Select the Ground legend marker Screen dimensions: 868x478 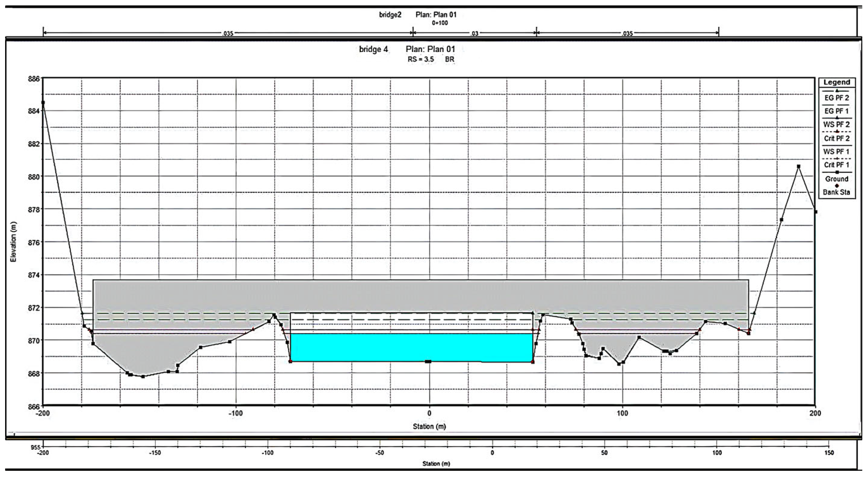pos(837,173)
